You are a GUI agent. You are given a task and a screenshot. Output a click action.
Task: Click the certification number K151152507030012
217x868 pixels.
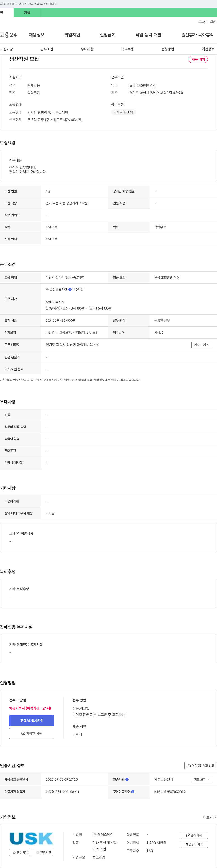pyautogui.click(x=170, y=792)
